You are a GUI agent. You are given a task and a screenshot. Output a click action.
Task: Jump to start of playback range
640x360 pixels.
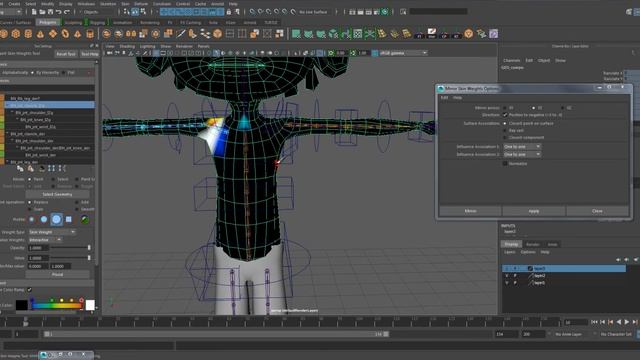pyautogui.click(x=595, y=322)
